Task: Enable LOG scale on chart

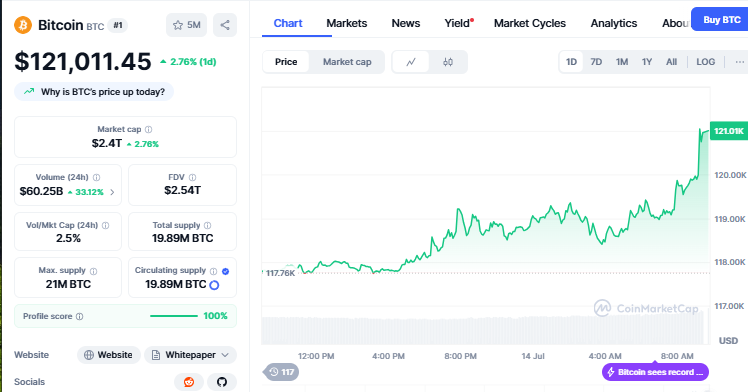Action: coord(705,62)
